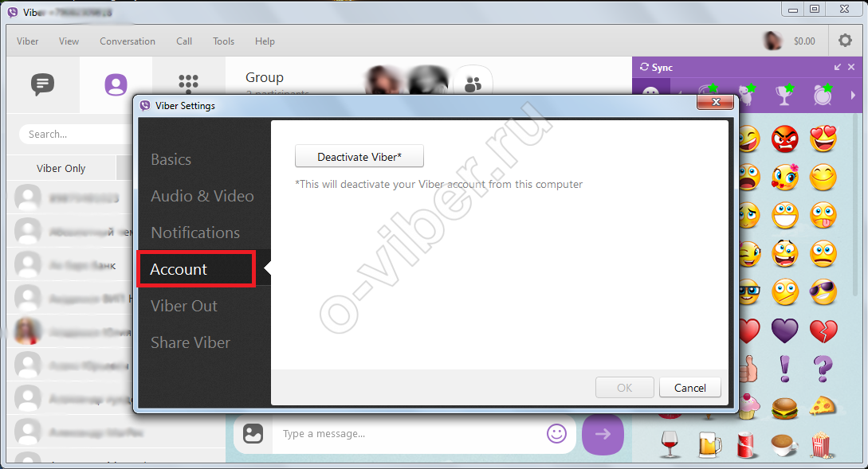
Task: Insert the skeptical raised-eyebrow emoticon
Action: click(x=785, y=292)
